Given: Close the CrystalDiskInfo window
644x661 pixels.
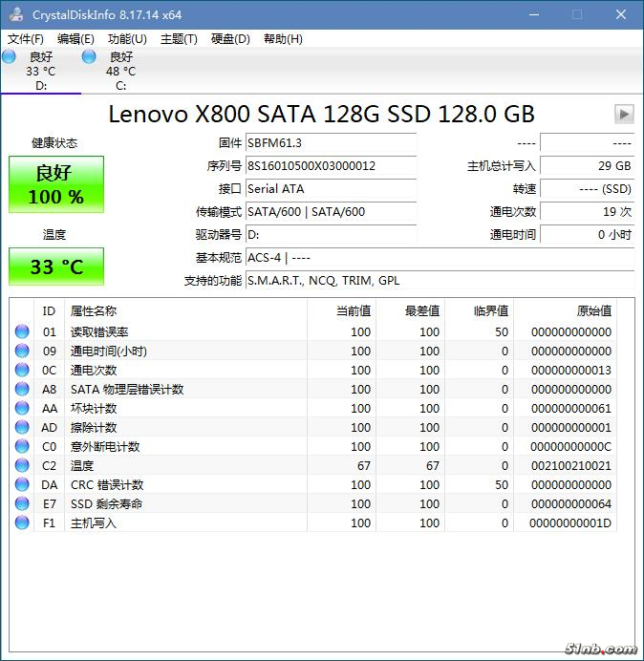Looking at the screenshot, I should click(x=621, y=14).
